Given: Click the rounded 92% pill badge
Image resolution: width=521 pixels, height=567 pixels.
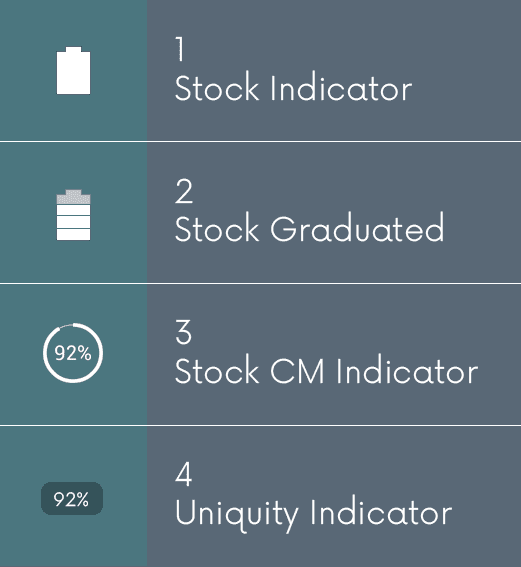Looking at the screenshot, I should point(72,499).
